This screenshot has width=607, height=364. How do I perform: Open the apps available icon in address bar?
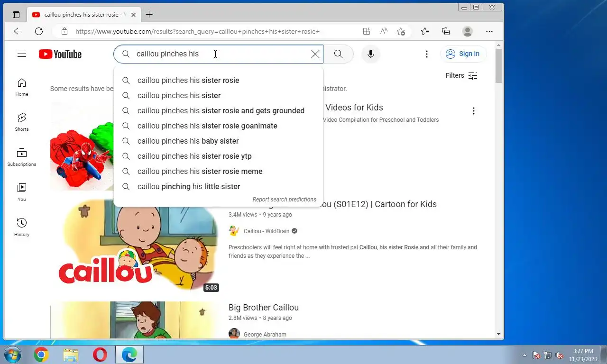click(x=366, y=31)
